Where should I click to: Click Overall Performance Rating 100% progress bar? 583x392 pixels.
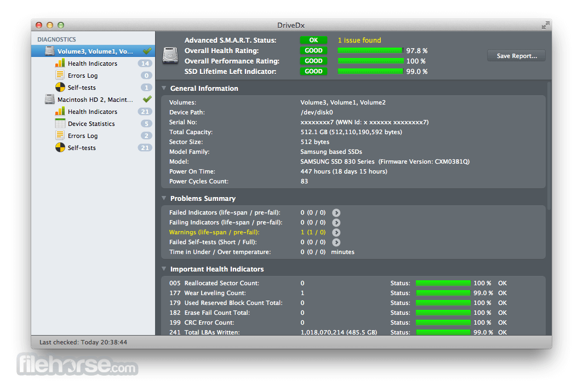[370, 61]
